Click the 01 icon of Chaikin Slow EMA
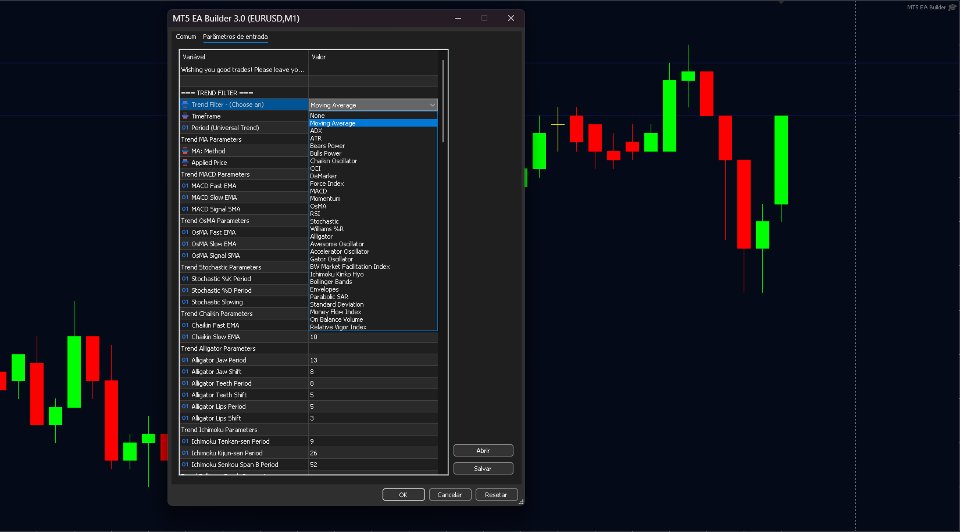 [185, 337]
